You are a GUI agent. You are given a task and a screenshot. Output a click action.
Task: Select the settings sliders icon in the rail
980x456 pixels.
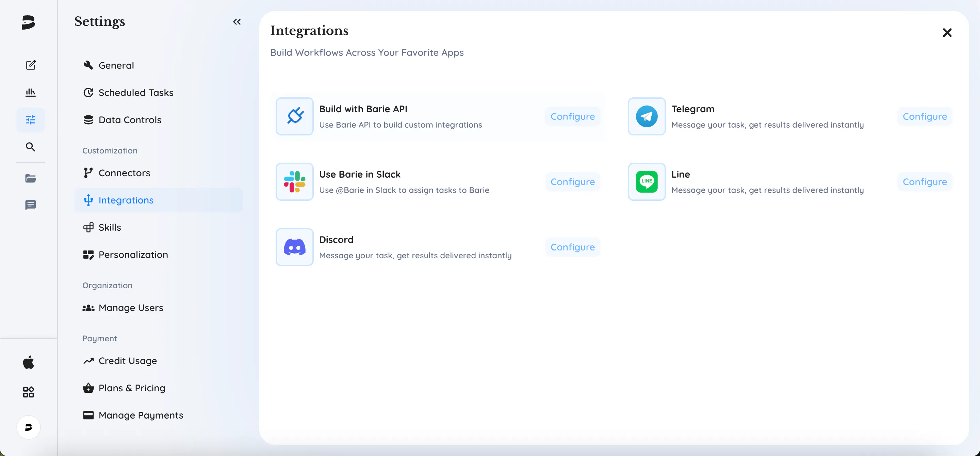click(x=30, y=120)
